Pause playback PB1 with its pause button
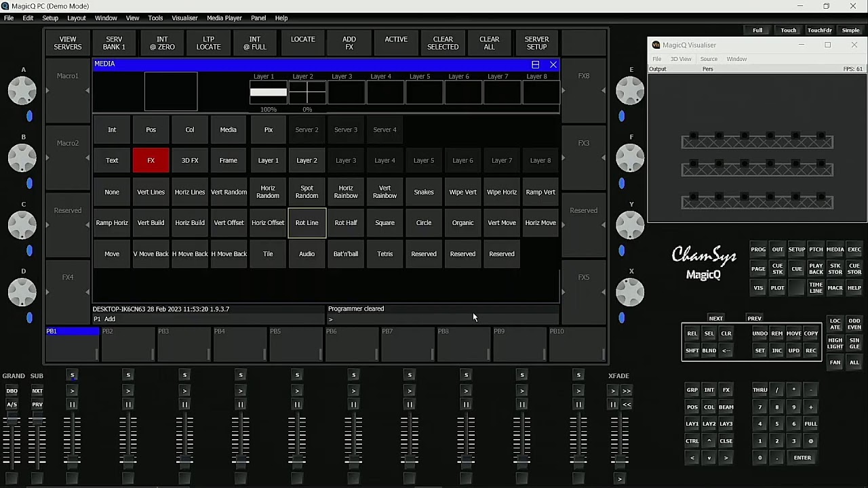Screen dimensions: 868x488 coord(73,405)
